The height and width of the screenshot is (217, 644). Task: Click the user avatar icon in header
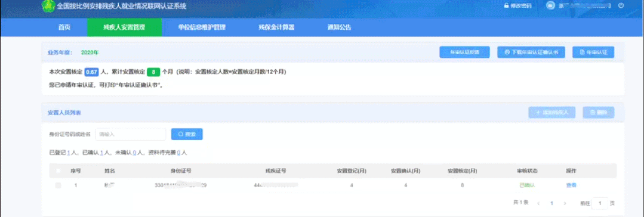pyautogui.click(x=550, y=5)
